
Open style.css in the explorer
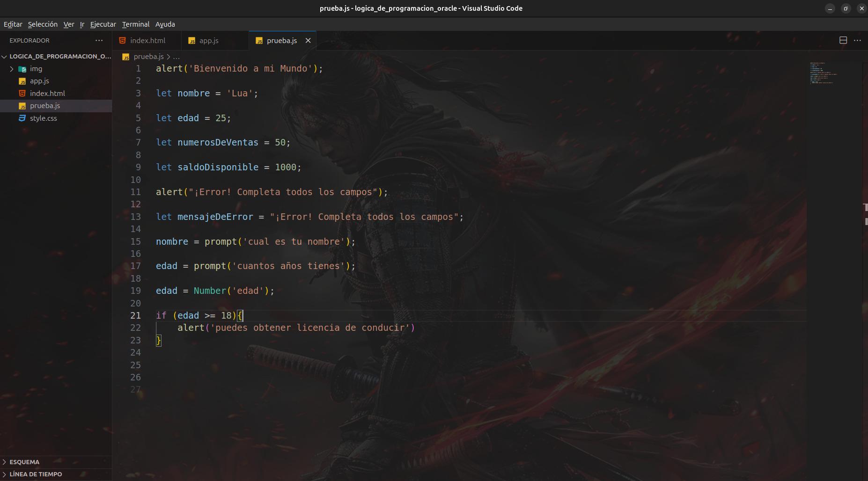56,118
